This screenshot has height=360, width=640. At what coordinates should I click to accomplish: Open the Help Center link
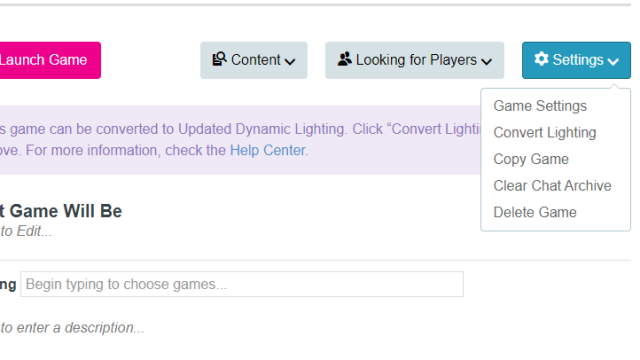[x=267, y=150]
